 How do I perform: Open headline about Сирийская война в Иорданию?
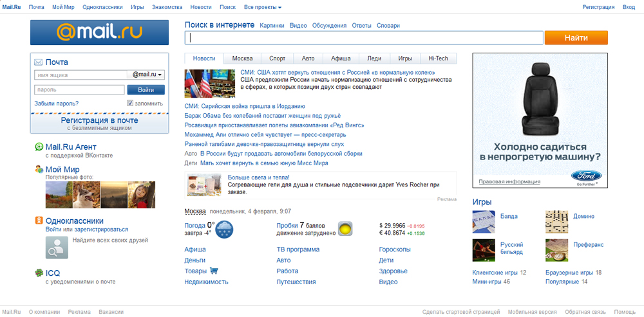coord(245,106)
